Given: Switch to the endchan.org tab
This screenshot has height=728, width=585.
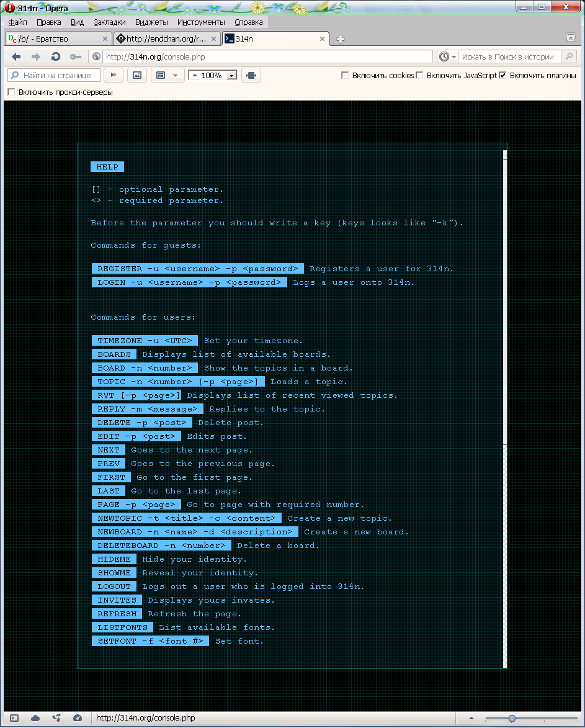Looking at the screenshot, I should click(166, 39).
